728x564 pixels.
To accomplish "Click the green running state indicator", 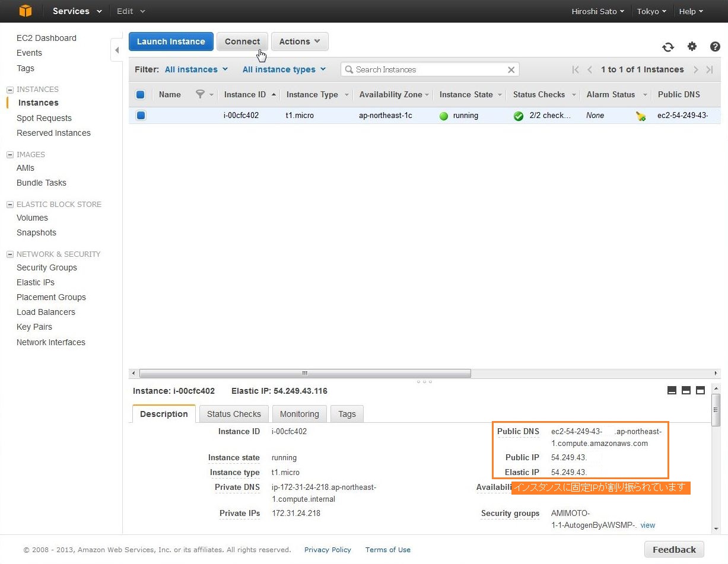I will coord(444,116).
